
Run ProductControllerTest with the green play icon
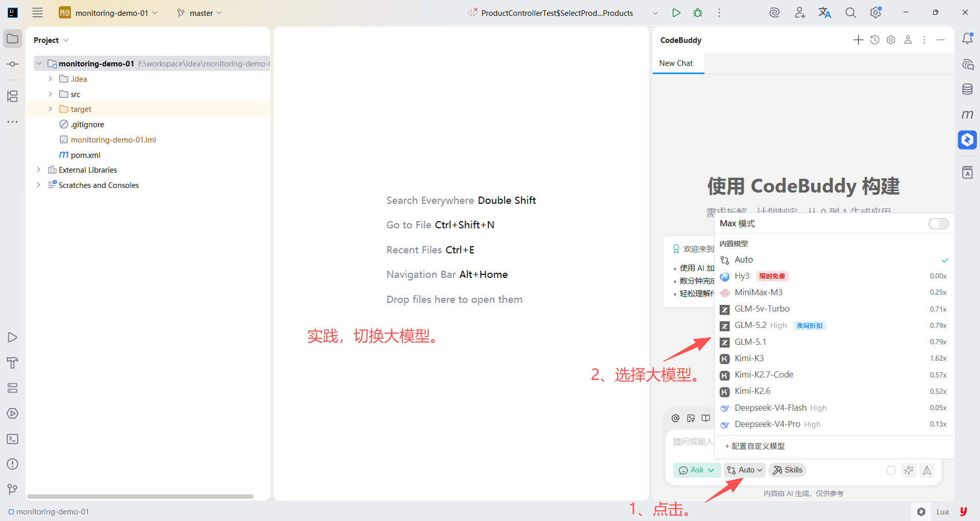click(x=676, y=13)
